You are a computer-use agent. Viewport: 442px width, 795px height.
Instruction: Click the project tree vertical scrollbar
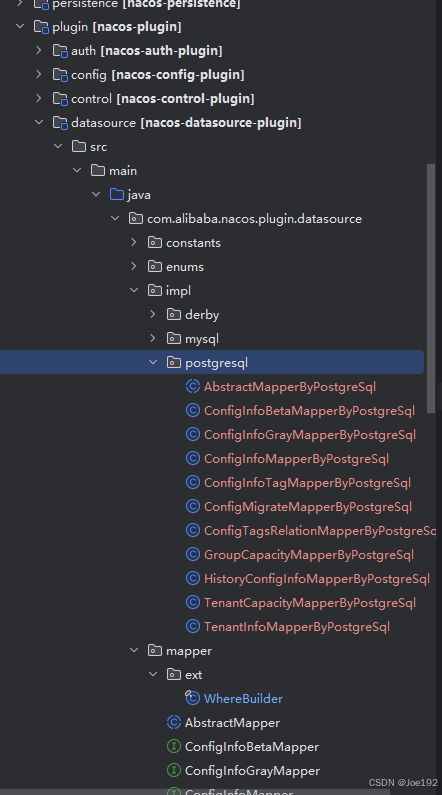pyautogui.click(x=431, y=288)
